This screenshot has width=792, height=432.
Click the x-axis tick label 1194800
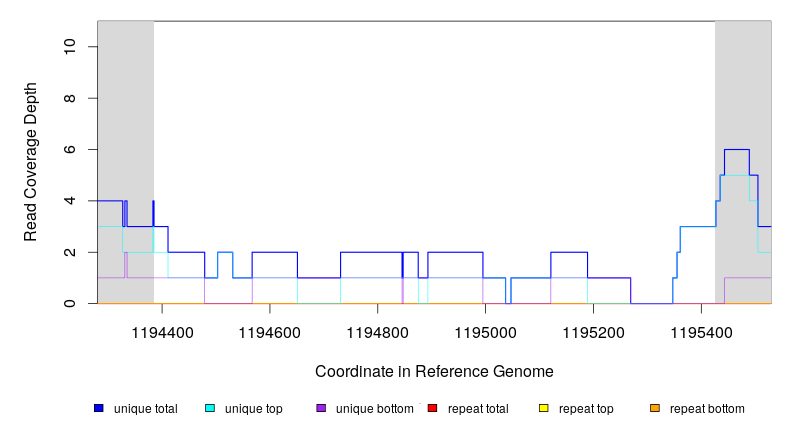[377, 330]
